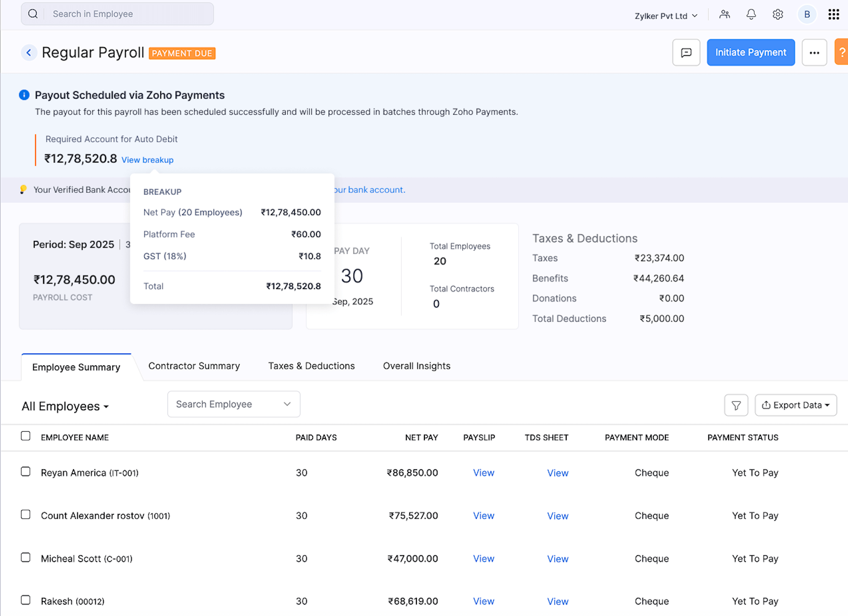Check Reyan America's row checkbox
This screenshot has height=616, width=848.
coord(25,472)
